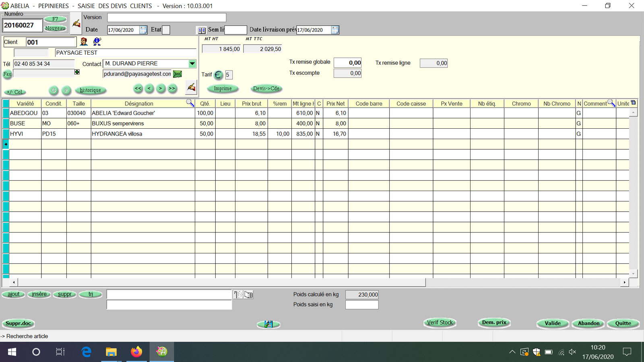Click the first list icon beside the bottom text field

[238, 295]
